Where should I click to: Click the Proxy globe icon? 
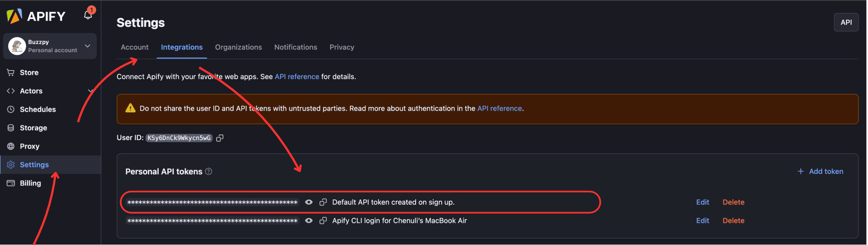[10, 146]
